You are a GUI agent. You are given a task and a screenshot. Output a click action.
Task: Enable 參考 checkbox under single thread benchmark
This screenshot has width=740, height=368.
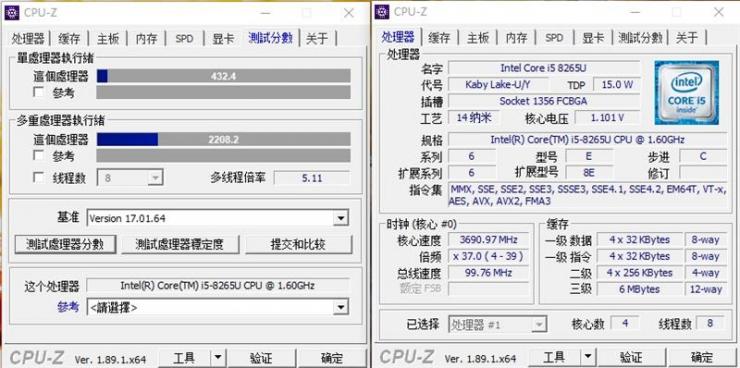(39, 92)
